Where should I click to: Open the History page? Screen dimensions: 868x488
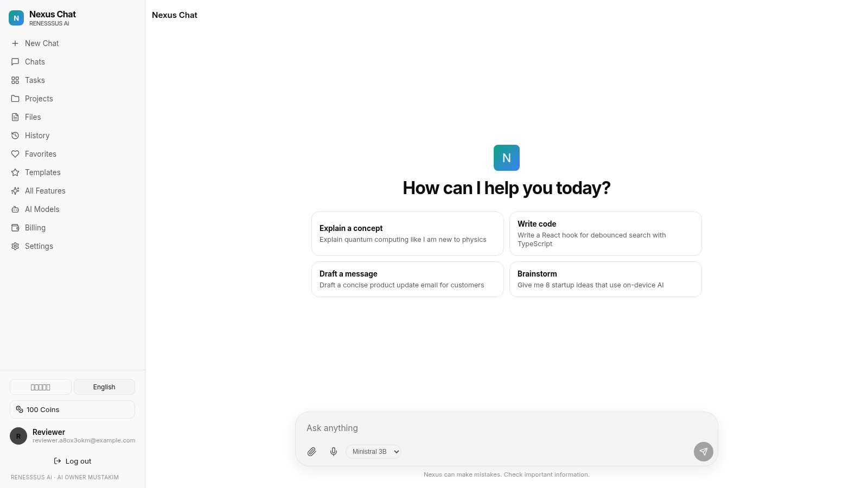coord(72,136)
